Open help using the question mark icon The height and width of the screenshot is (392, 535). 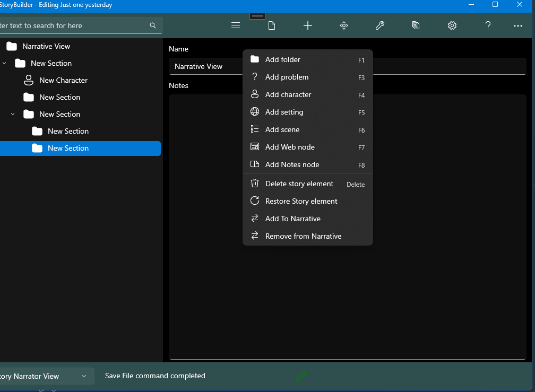tap(488, 25)
